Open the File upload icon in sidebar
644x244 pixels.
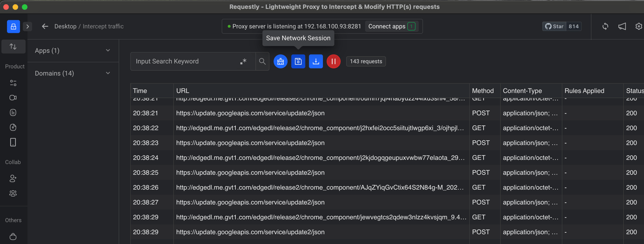(x=13, y=127)
